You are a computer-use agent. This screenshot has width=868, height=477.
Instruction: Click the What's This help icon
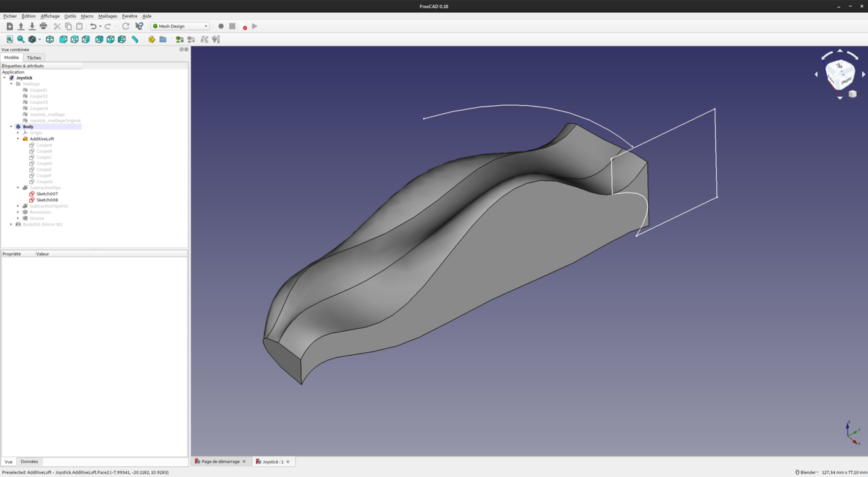click(x=139, y=26)
